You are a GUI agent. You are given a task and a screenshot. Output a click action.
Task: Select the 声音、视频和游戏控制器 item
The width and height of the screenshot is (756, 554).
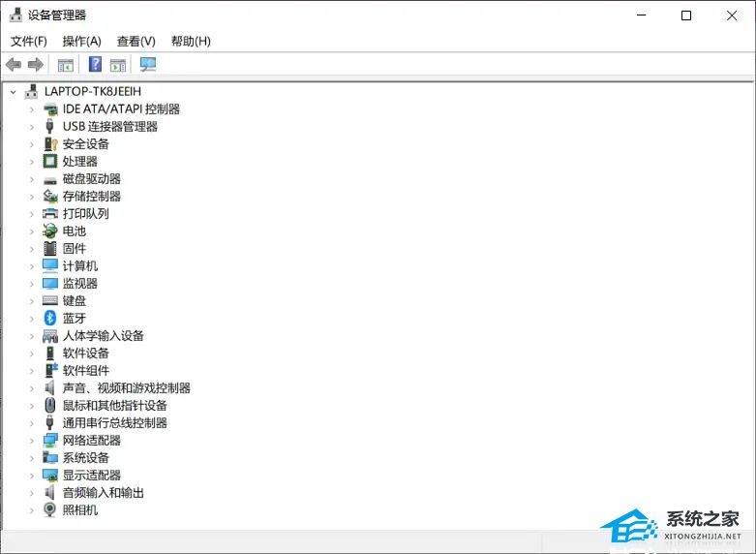[x=126, y=388]
